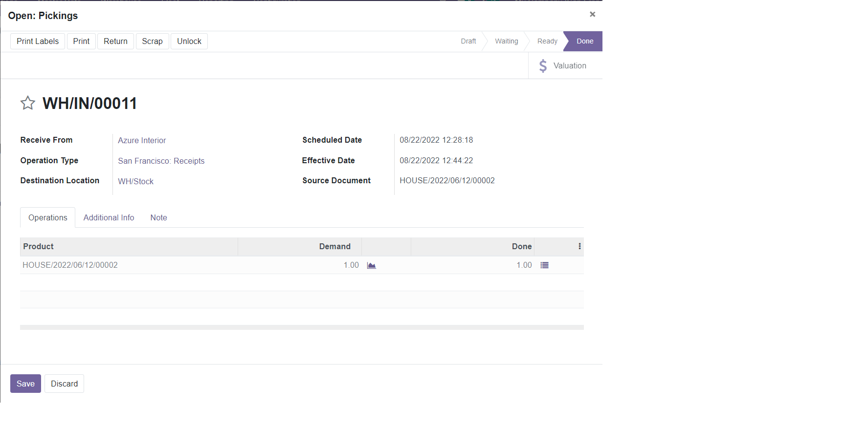
Task: Click the Done status stage
Action: pos(584,42)
